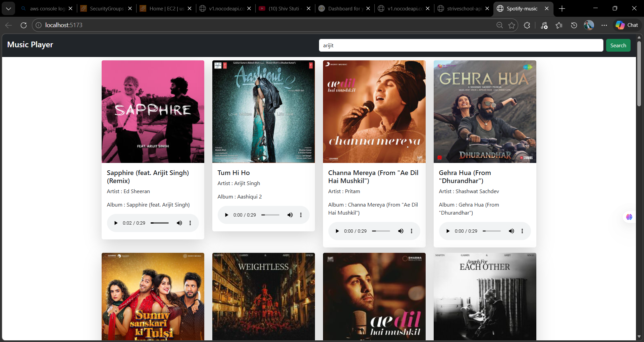Mute the Sapphire track audio
Viewport: 644px width, 342px height.
click(179, 223)
